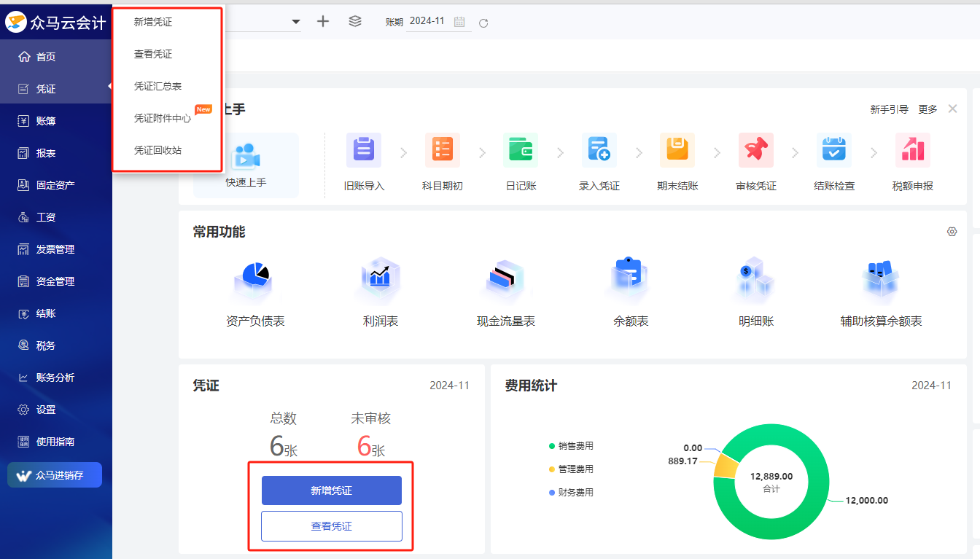The image size is (980, 559).
Task: Click the 众马云会计 logo
Action: coord(56,23)
